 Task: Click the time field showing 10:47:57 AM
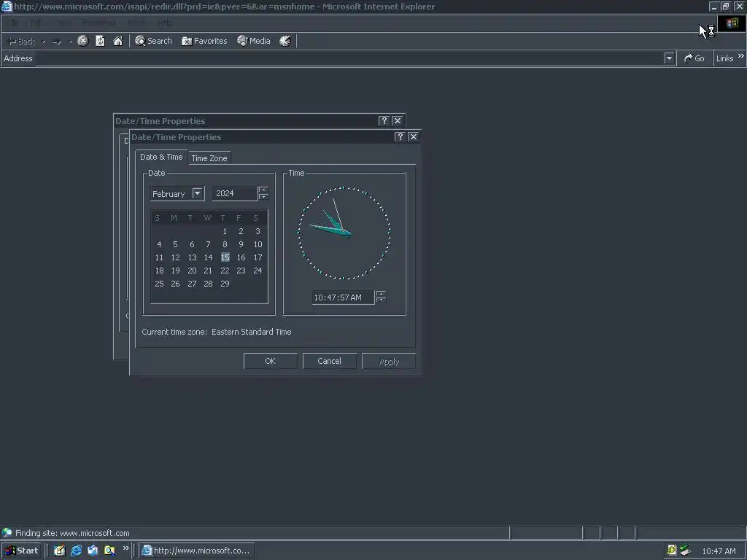[343, 297]
